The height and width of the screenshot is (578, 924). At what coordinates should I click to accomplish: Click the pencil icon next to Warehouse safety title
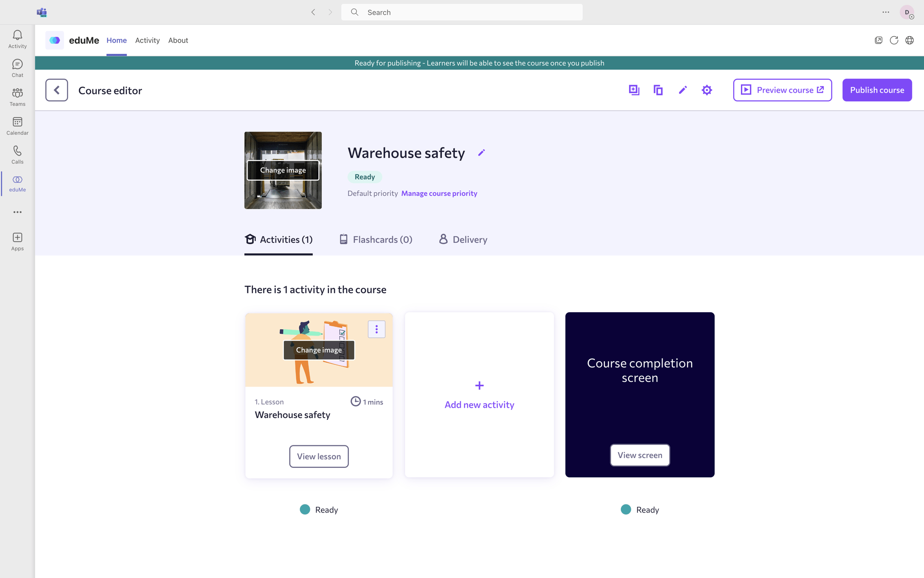click(x=482, y=153)
